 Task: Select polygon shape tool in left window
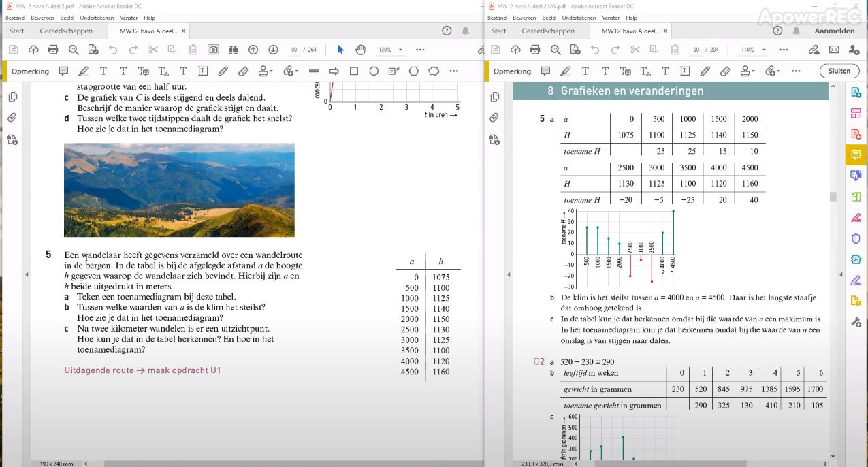coord(414,71)
